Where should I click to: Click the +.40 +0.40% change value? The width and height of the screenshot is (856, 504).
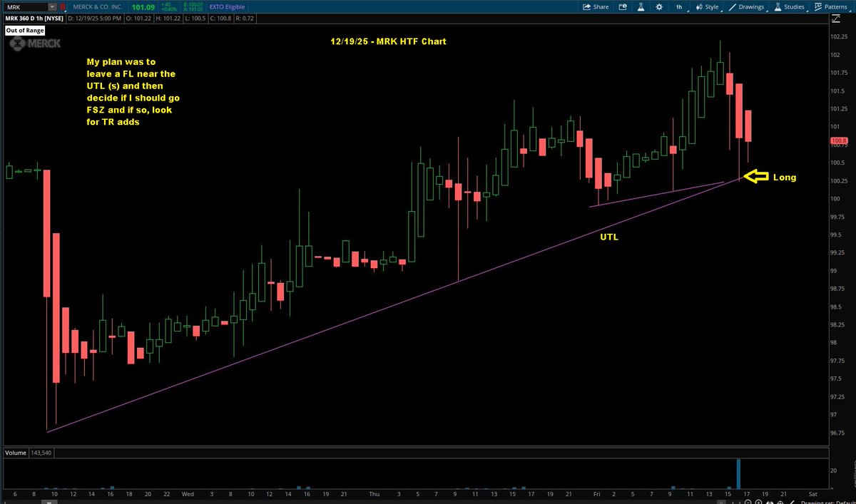(x=168, y=7)
